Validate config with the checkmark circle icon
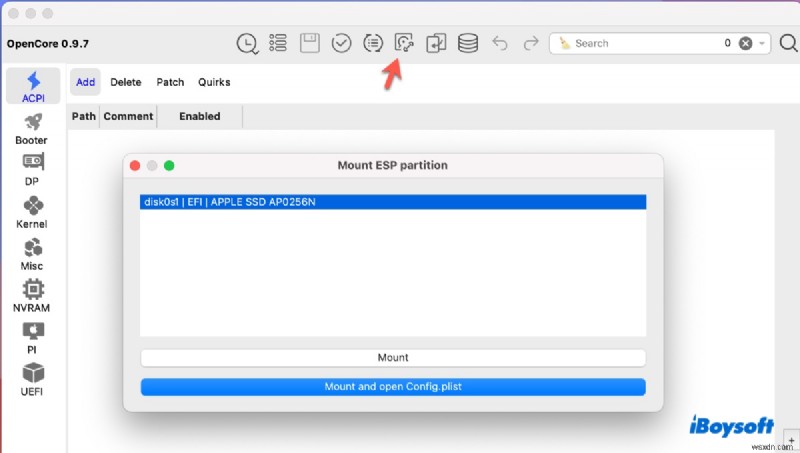800x453 pixels. coord(341,43)
